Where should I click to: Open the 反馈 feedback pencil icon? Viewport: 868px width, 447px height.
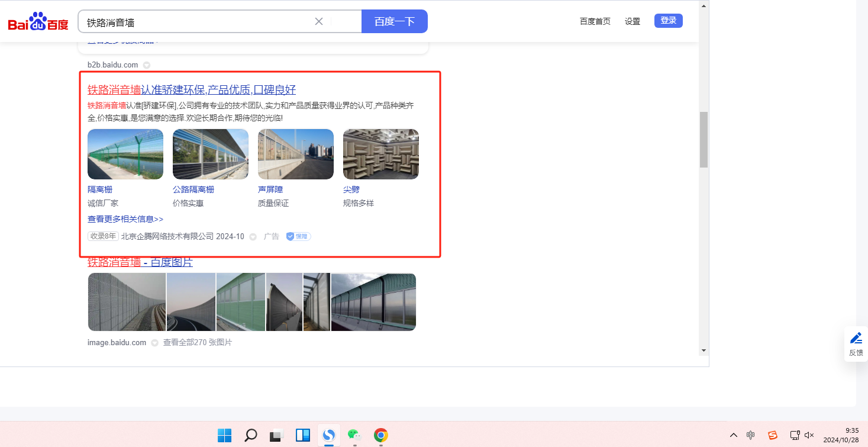point(856,339)
